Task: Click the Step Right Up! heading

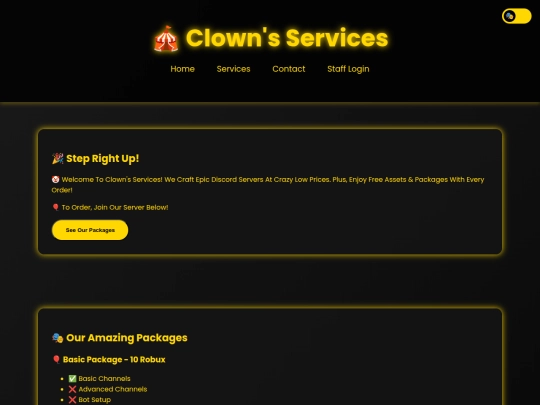Action: tap(103, 158)
